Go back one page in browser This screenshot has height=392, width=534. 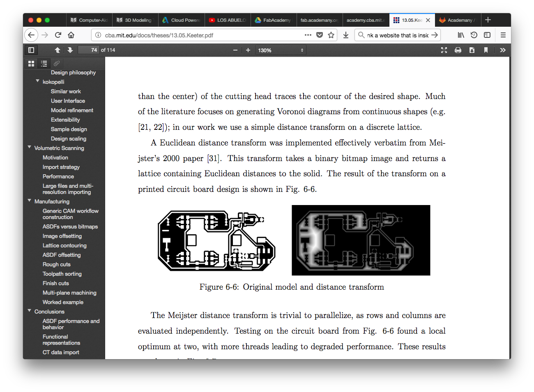(31, 35)
